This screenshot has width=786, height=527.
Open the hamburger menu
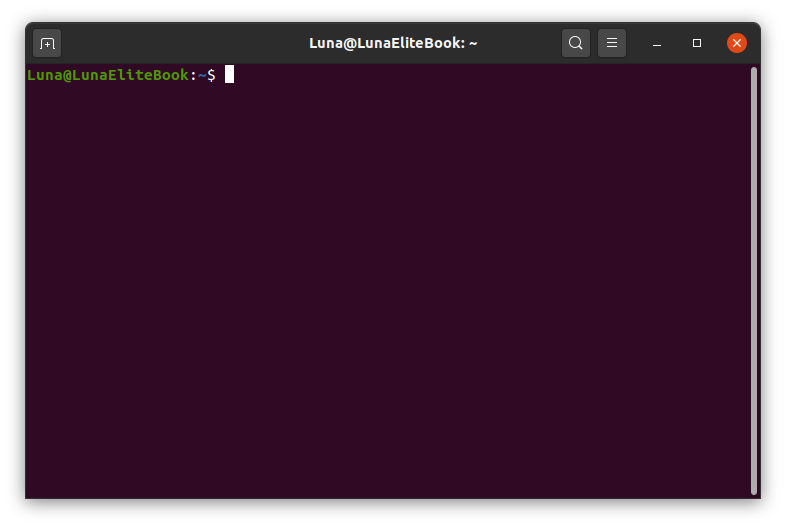pyautogui.click(x=612, y=43)
